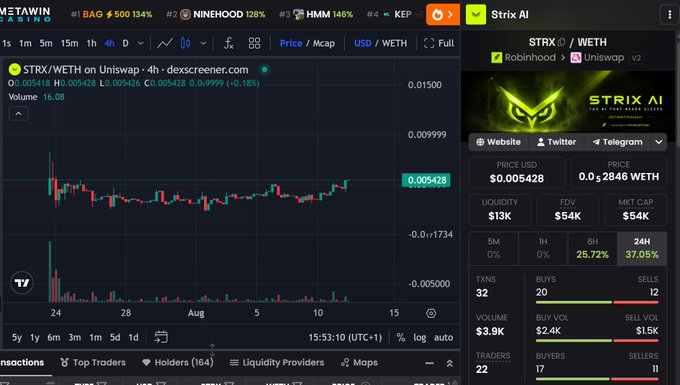Open the fx indicators icon
This screenshot has height=385, width=680.
pos(229,43)
